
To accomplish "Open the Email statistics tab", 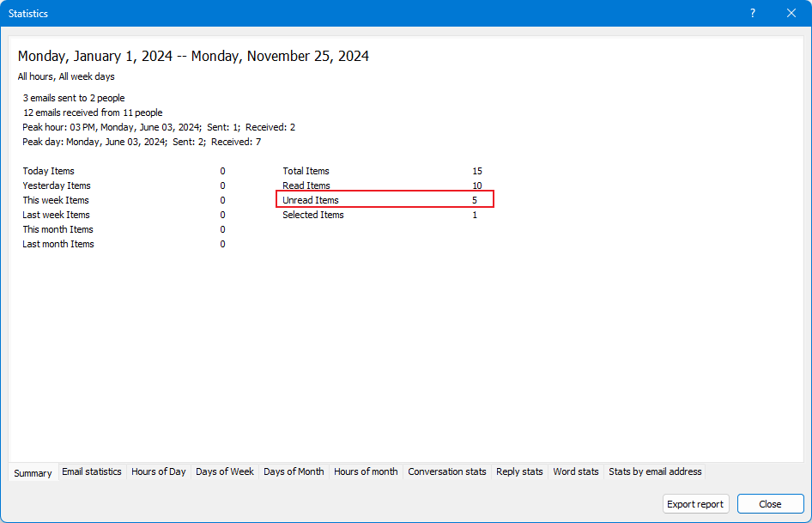I will (92, 471).
